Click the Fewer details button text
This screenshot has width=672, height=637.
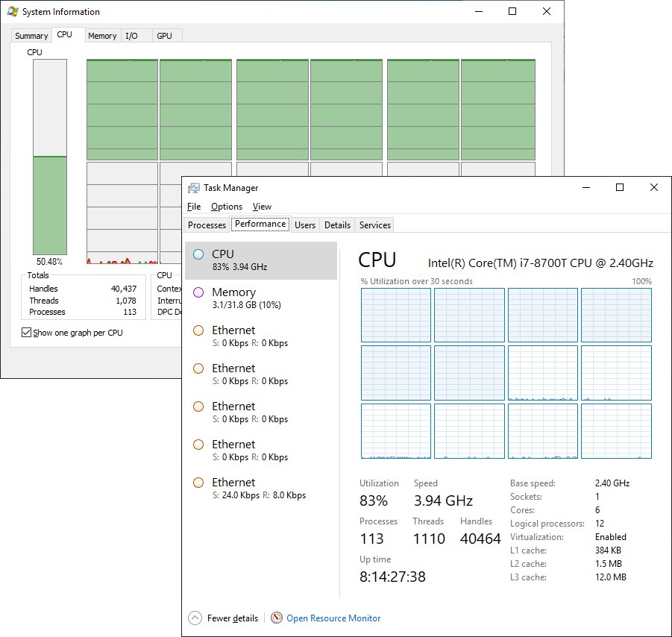tap(233, 618)
